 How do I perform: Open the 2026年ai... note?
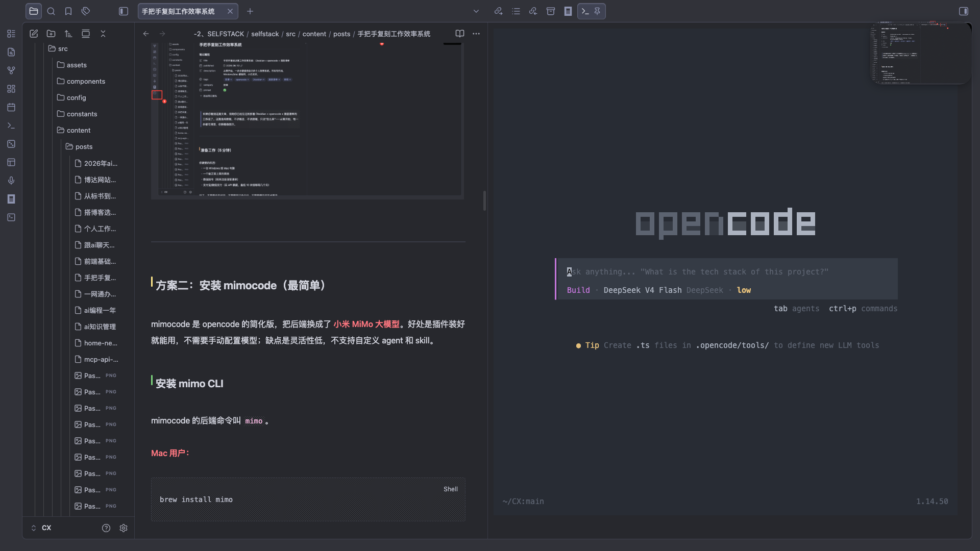tap(101, 163)
